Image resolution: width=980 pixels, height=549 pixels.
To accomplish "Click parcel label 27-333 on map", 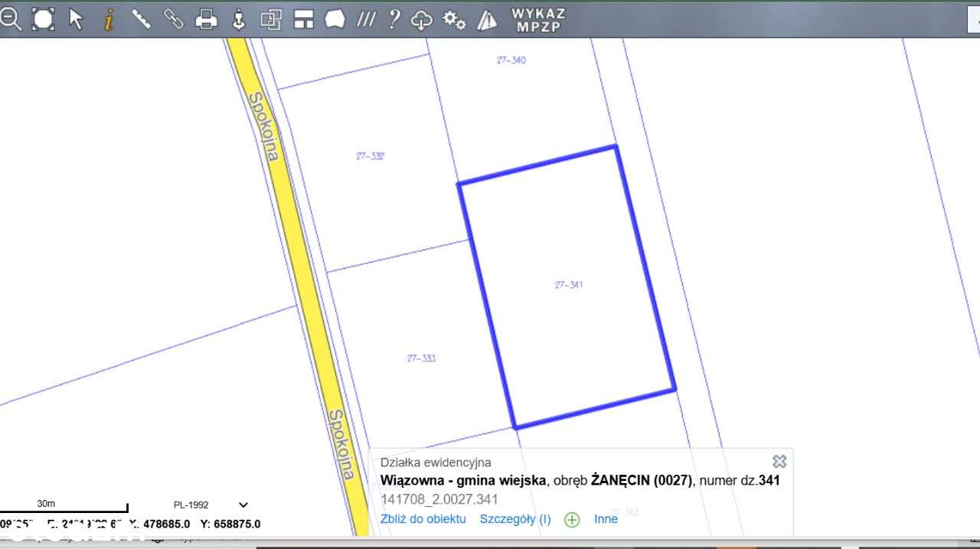I will click(421, 358).
